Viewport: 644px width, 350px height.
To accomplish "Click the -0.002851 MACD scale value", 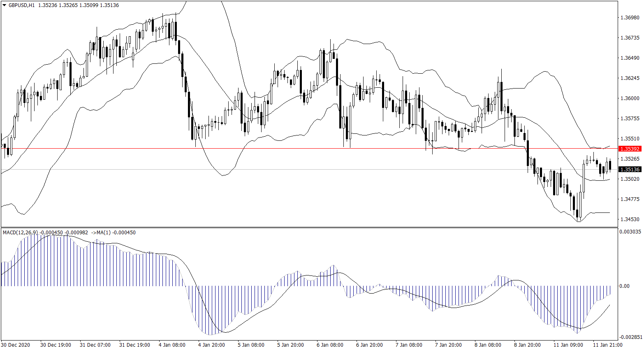I will pos(630,337).
